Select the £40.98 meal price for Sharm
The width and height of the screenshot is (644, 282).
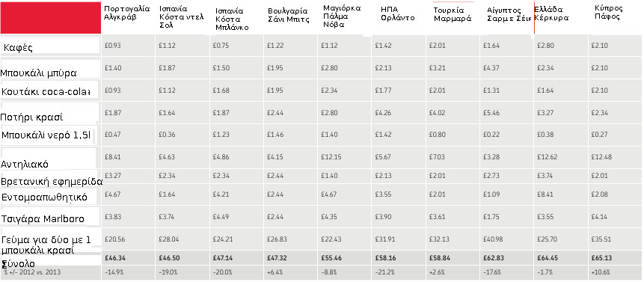point(492,239)
